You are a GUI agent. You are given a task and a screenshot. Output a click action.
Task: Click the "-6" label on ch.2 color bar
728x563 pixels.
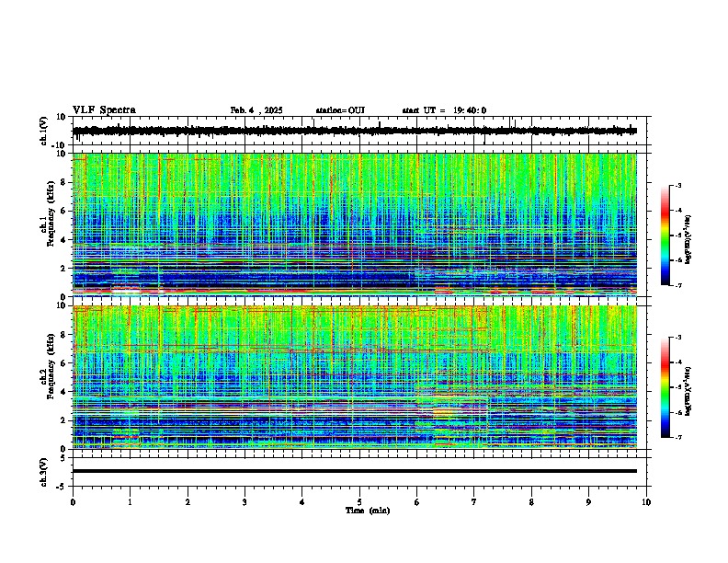point(677,412)
